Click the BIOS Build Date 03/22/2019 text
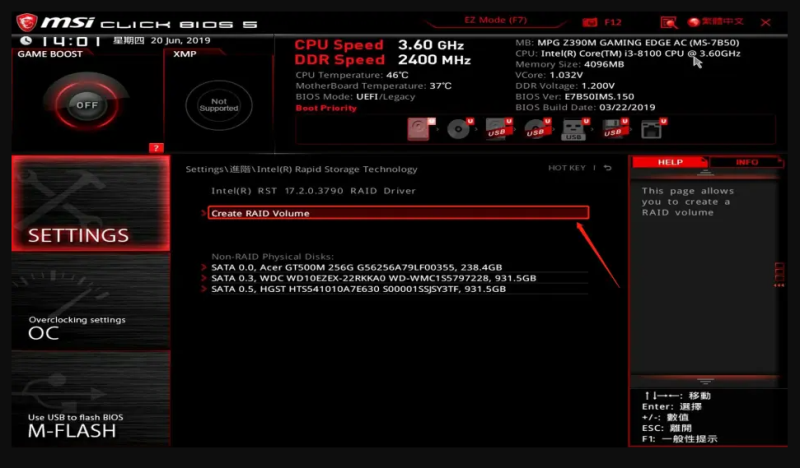 585,107
